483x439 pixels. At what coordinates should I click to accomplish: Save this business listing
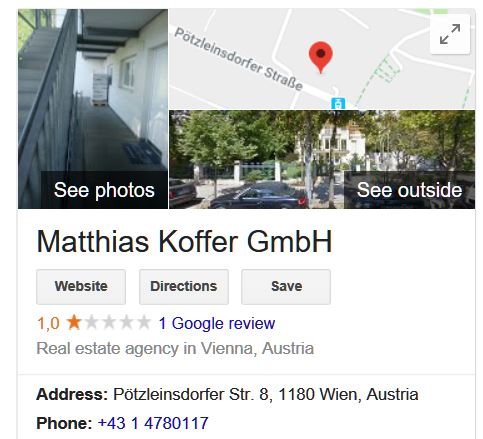[286, 287]
